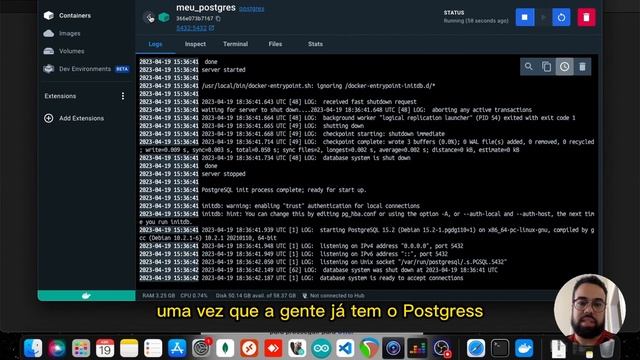Open the App Store from the dock
This screenshot has width=640, height=360.
[177, 348]
